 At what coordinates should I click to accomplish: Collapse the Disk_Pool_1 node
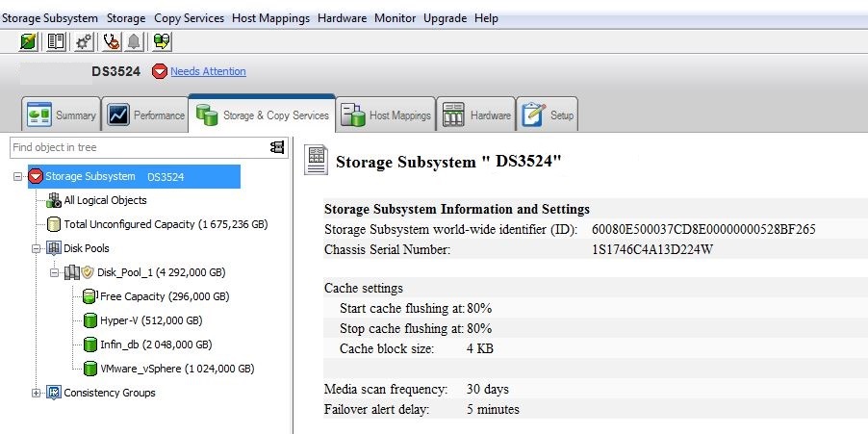point(55,272)
